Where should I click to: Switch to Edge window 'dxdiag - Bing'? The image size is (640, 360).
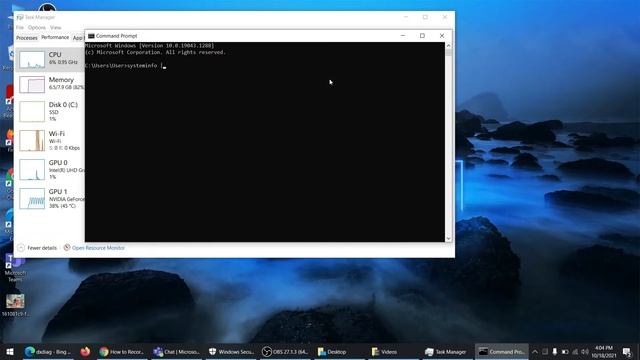pyautogui.click(x=48, y=351)
